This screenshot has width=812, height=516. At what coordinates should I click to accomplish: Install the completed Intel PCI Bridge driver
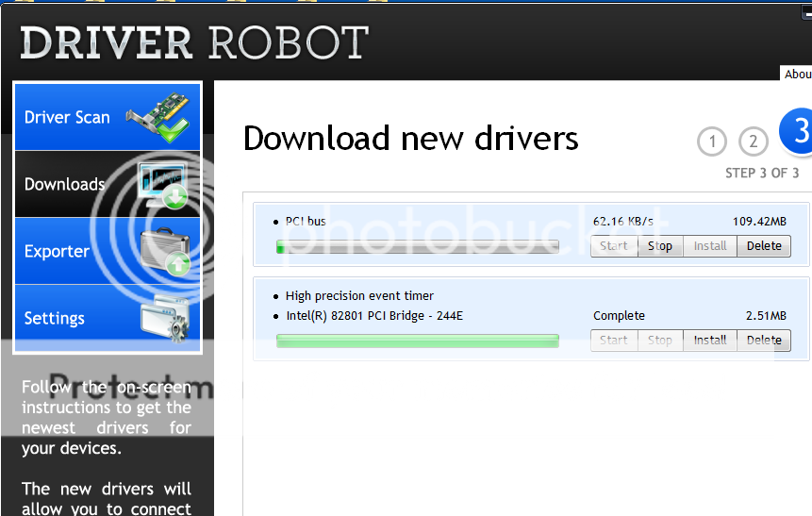[x=710, y=340]
